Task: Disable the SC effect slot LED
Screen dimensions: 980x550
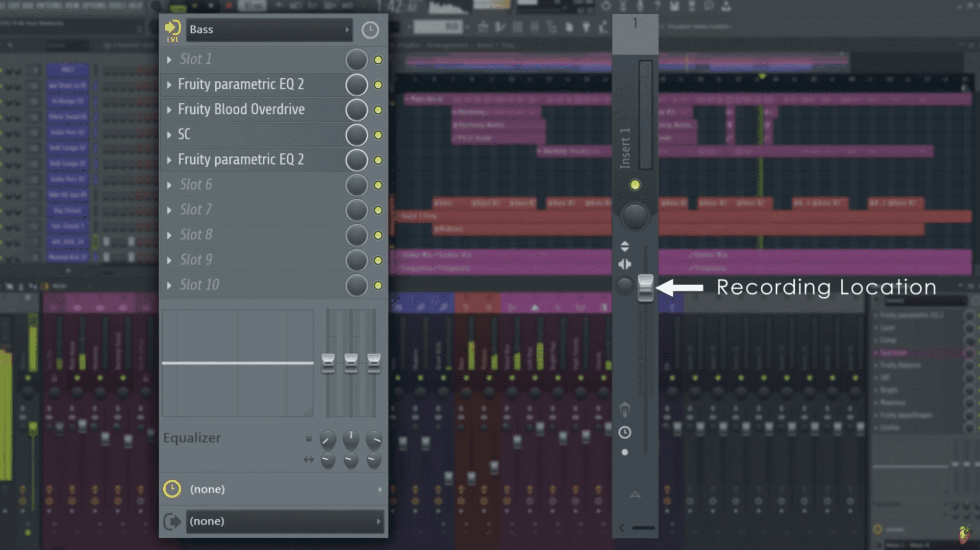Action: pos(378,135)
